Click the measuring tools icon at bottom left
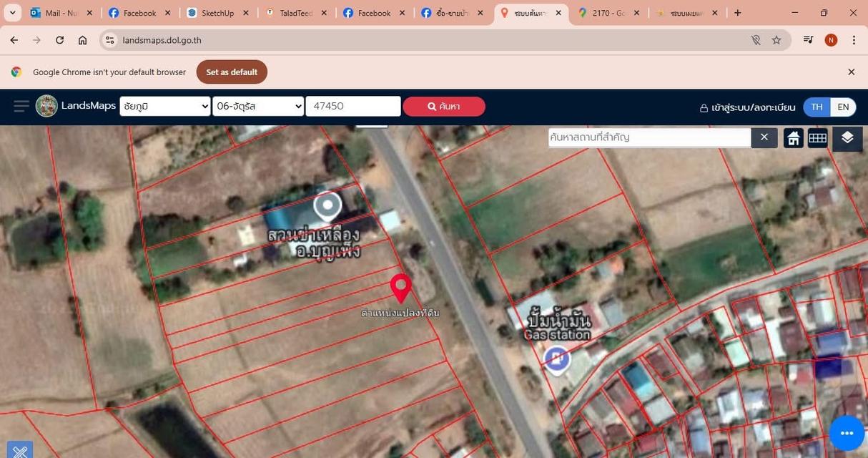The height and width of the screenshot is (458, 868). (x=20, y=451)
